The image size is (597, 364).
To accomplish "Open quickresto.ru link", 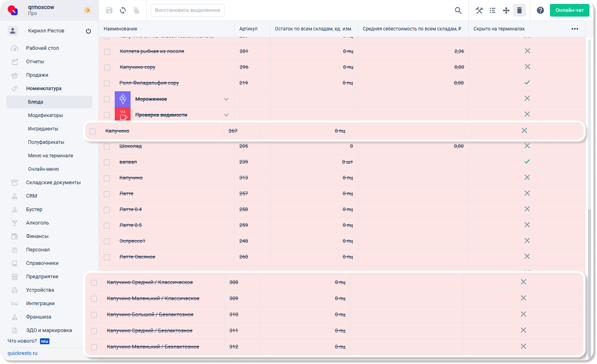I will click(x=23, y=353).
